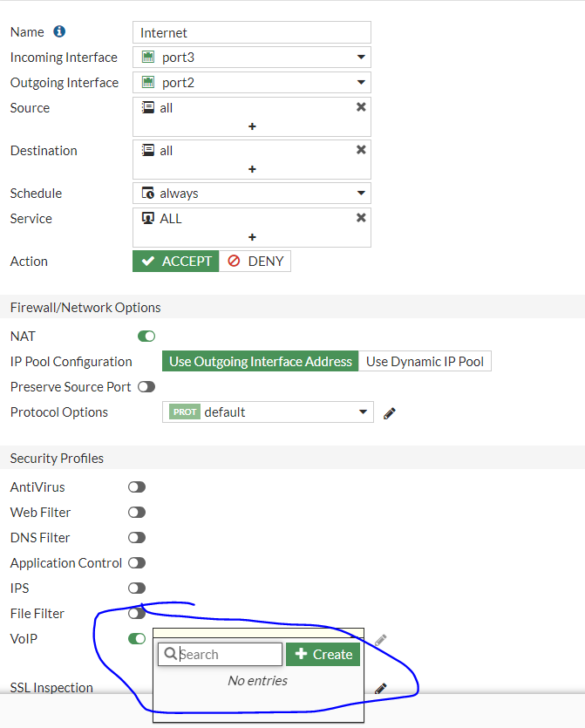The width and height of the screenshot is (585, 728).
Task: Click the info icon next to Name
Action: [59, 32]
